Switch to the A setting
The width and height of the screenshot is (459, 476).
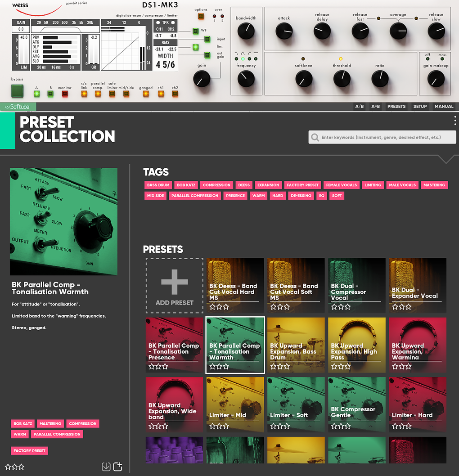coord(37,94)
